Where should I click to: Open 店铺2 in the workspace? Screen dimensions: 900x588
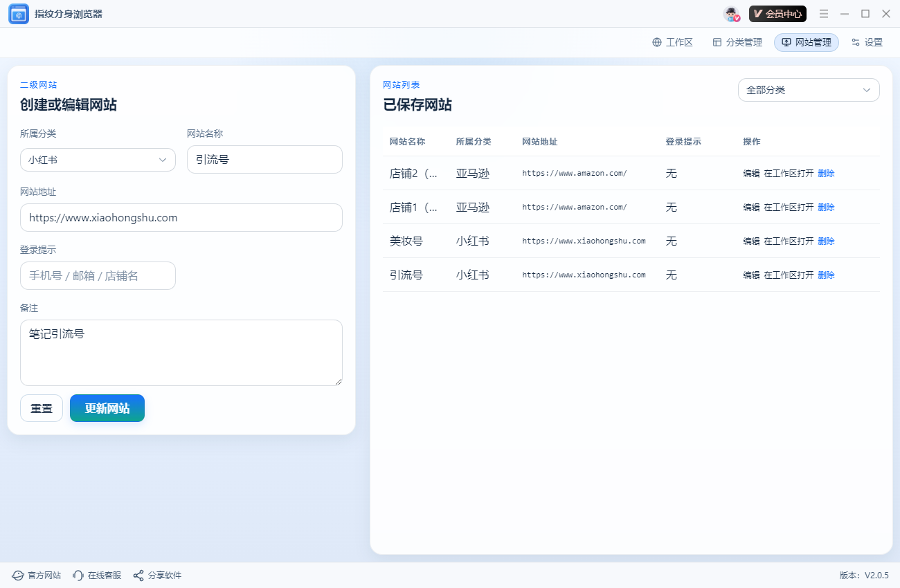click(789, 174)
